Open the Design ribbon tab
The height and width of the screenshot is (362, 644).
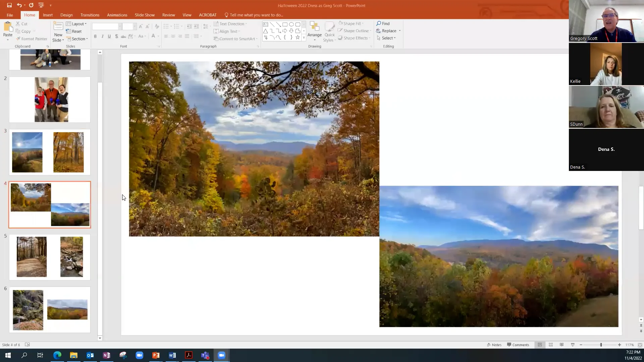[66, 15]
